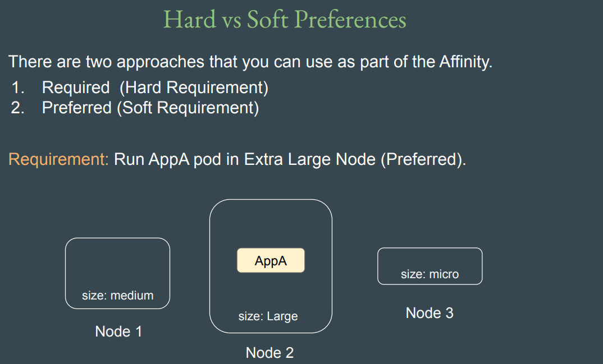Image resolution: width=603 pixels, height=364 pixels.
Task: Click list number '2.' marker
Action: [19, 108]
